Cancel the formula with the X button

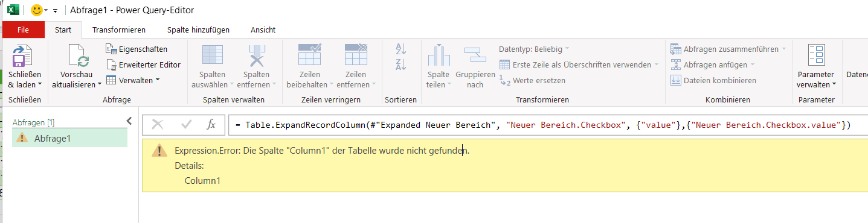[x=158, y=124]
